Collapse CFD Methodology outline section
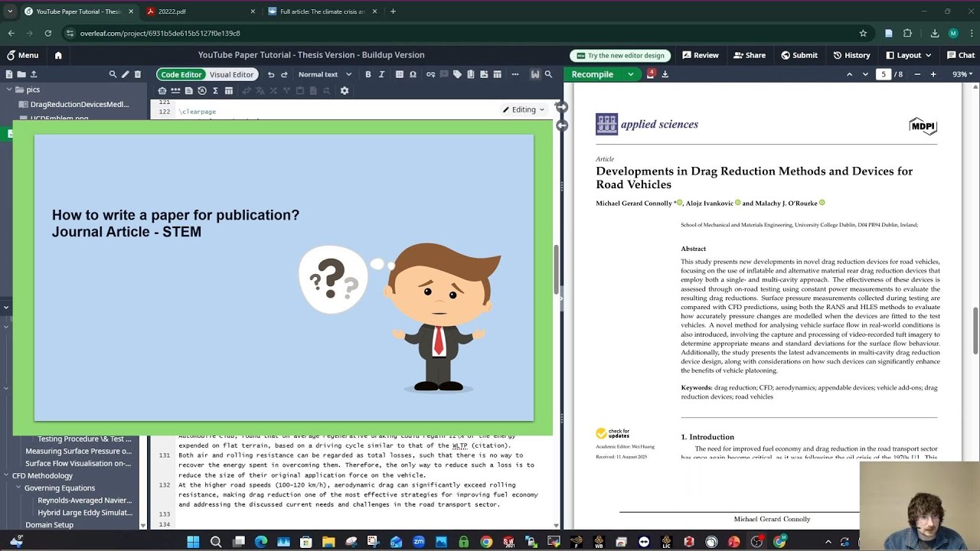Image resolution: width=980 pixels, height=551 pixels. (5, 475)
